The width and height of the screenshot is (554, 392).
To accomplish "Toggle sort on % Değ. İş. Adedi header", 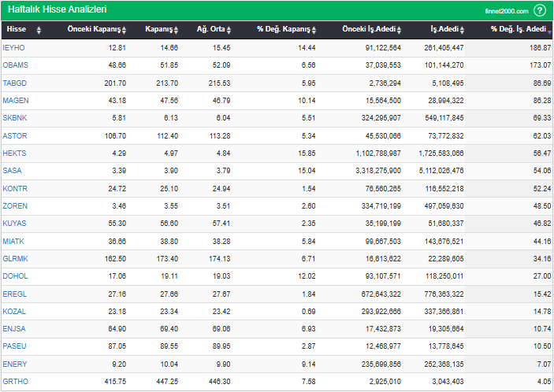I will point(519,29).
